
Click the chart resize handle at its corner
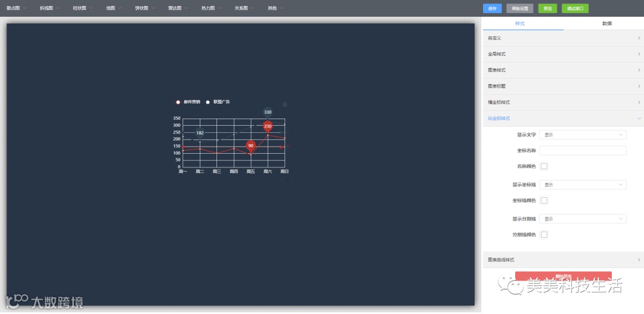(287, 180)
